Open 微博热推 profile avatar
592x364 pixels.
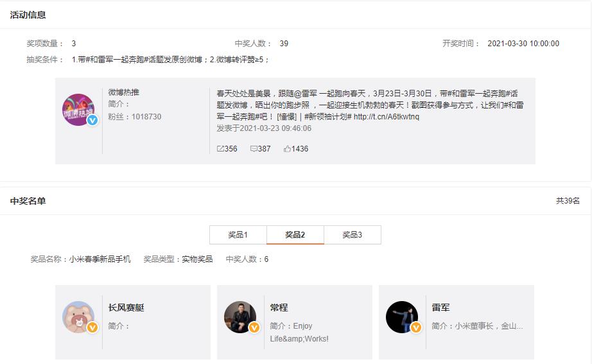78,110
